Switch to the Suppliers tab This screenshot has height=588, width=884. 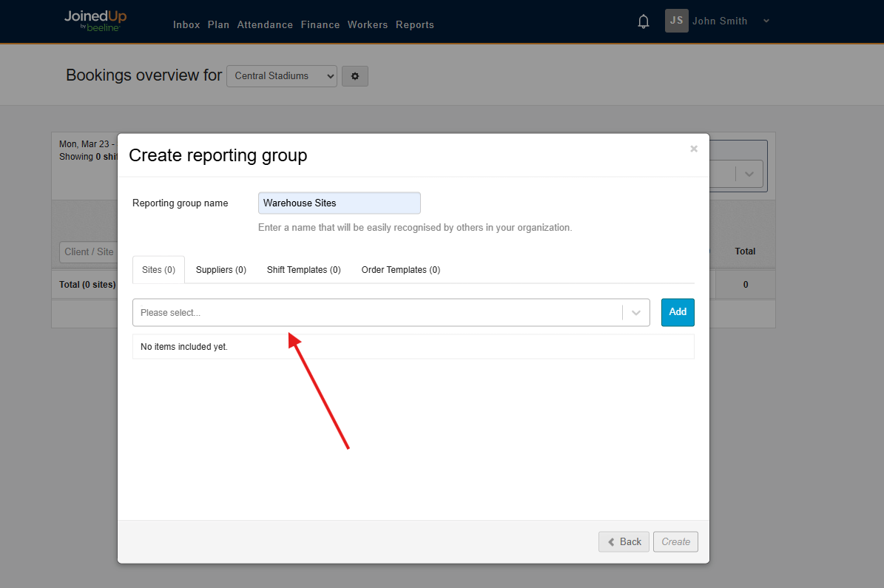220,269
